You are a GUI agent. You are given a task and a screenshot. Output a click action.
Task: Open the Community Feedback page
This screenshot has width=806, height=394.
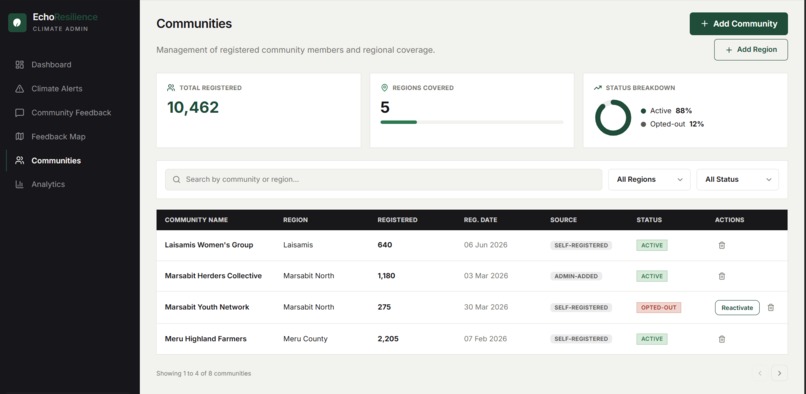[70, 113]
